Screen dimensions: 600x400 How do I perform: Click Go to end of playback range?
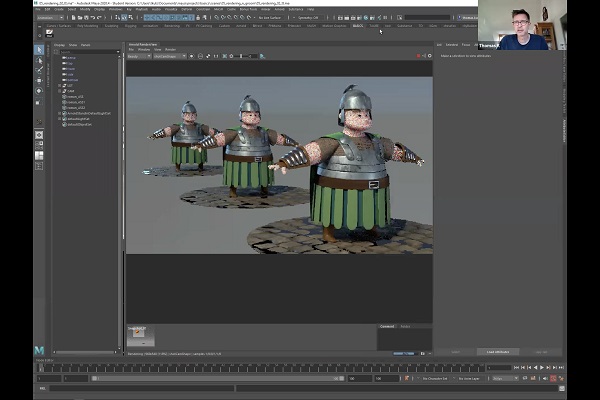pos(561,367)
